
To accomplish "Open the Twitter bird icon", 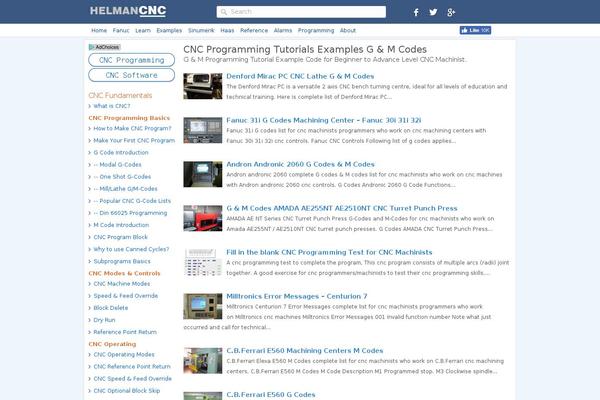I will point(433,12).
